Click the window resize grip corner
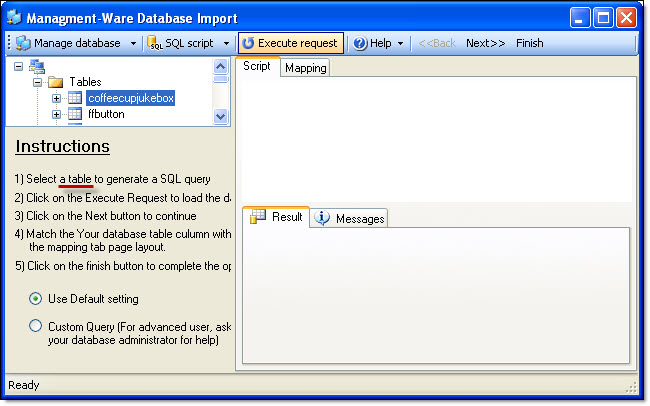This screenshot has width=650, height=406. 631,387
